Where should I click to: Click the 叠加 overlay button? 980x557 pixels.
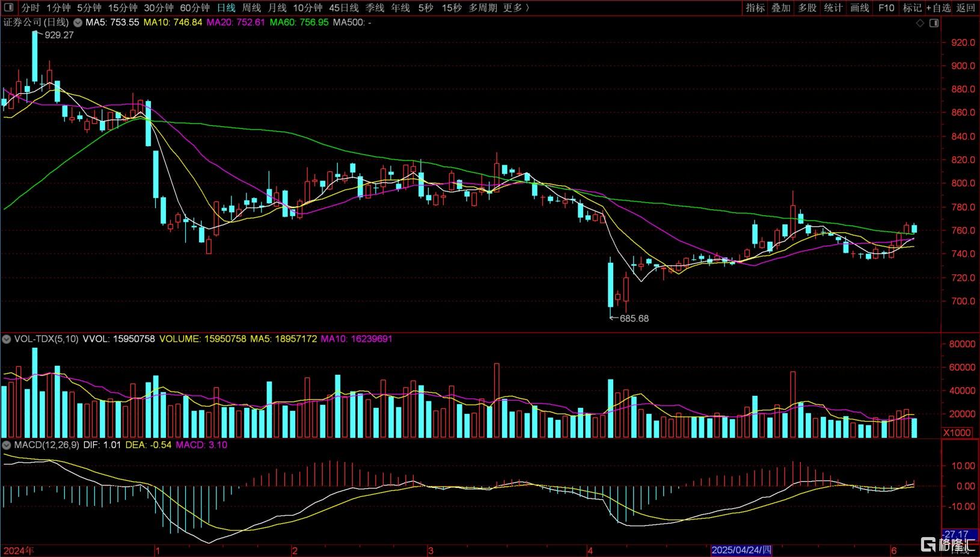[781, 8]
